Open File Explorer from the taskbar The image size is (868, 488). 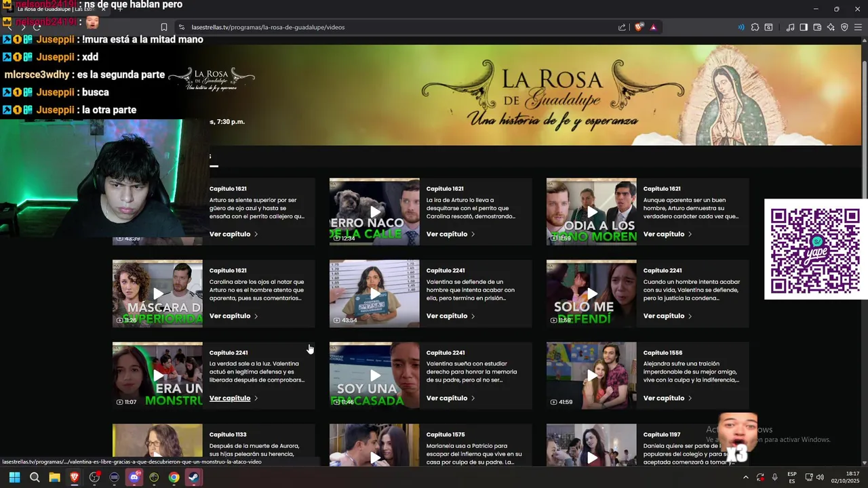54,477
